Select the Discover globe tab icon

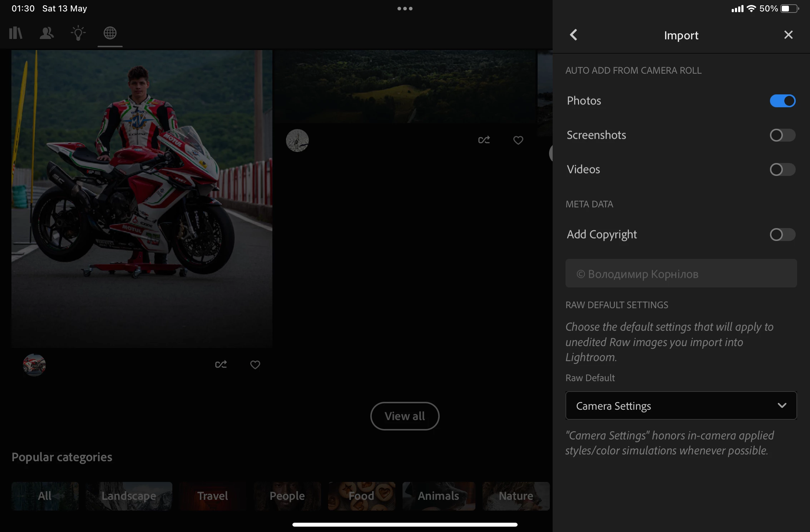(x=110, y=33)
